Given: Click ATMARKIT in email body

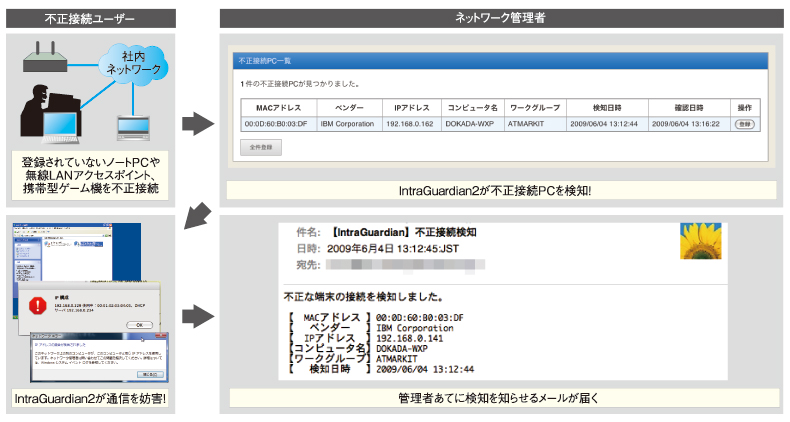Looking at the screenshot, I should point(397,359).
